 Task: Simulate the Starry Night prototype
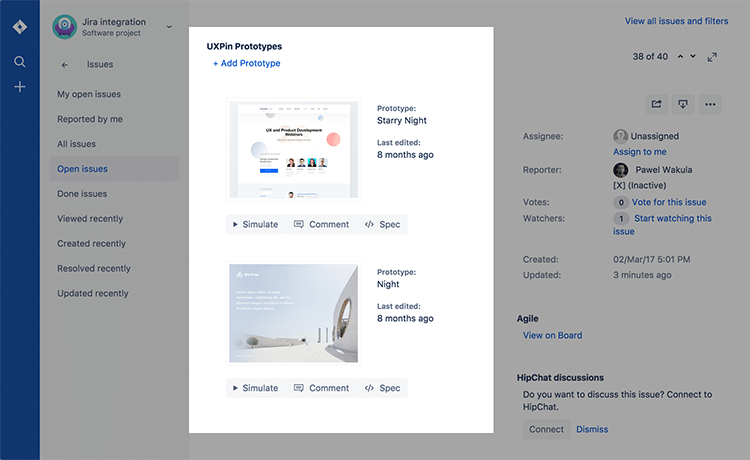[255, 224]
